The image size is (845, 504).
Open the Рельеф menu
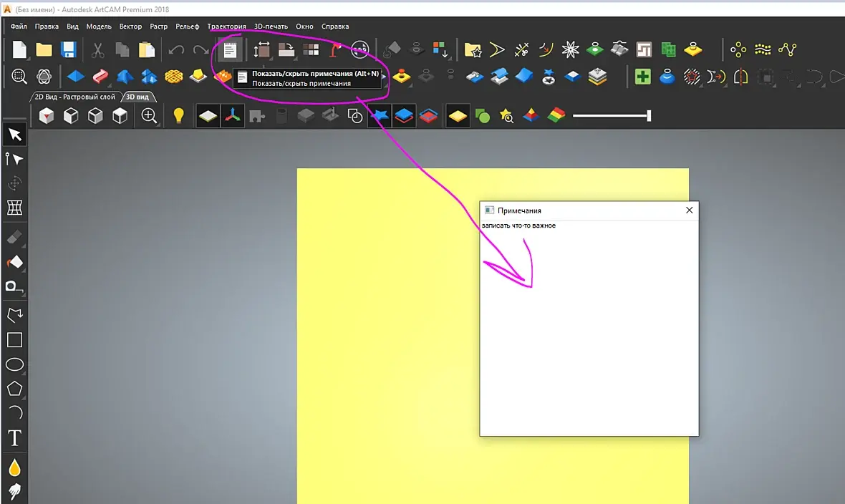click(187, 26)
